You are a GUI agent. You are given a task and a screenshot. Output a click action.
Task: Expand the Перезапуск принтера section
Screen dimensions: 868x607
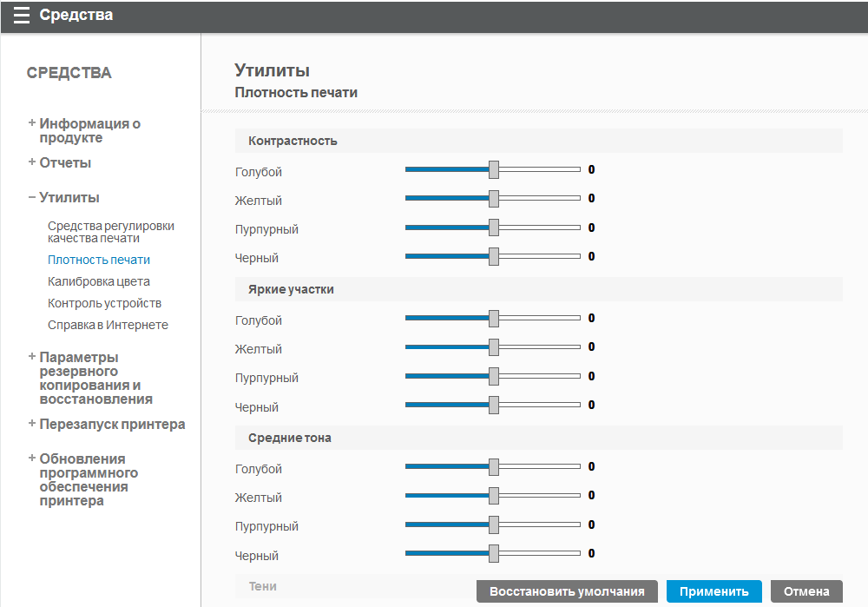(112, 424)
